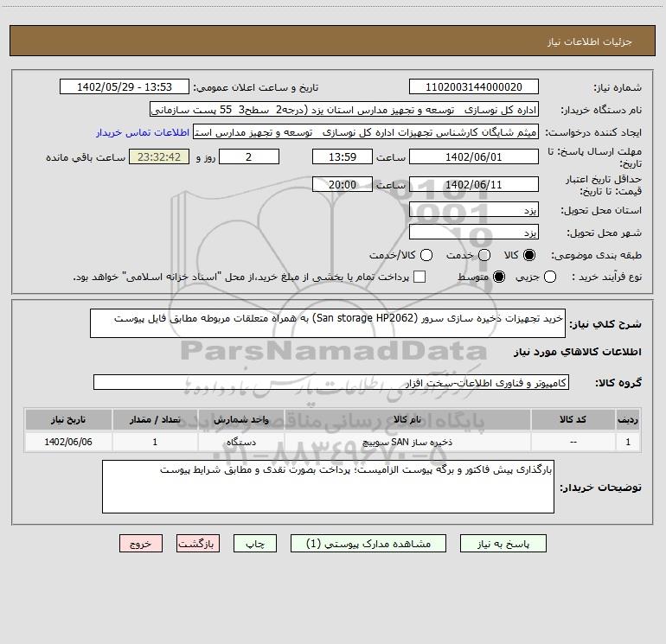Click the اطلاعات کالاهای مورد نیاز heading
Screen dimensions: 666x644
click(x=577, y=352)
